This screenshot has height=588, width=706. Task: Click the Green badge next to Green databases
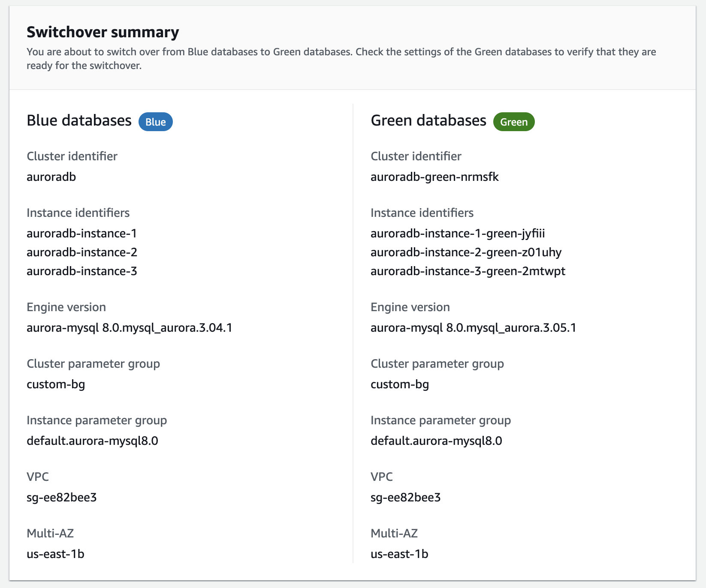coord(513,122)
